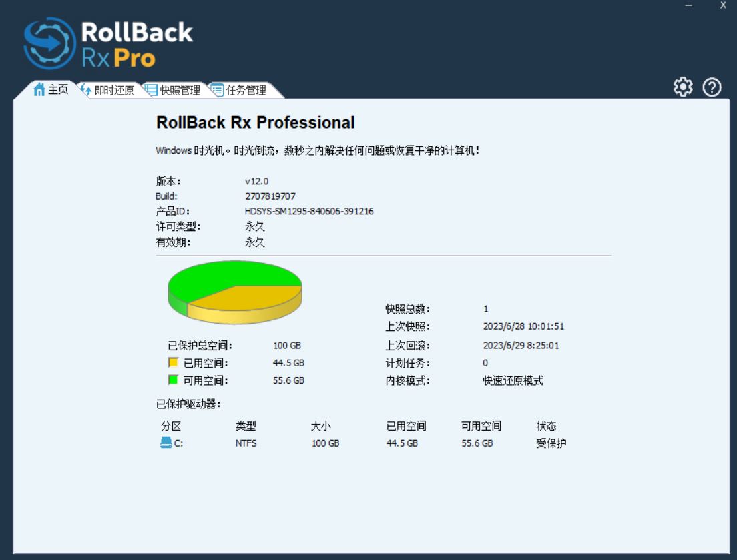Screen dimensions: 737x560
Task: Click the product ID HDSYS-SM1295-840606-391216
Action: click(x=309, y=211)
